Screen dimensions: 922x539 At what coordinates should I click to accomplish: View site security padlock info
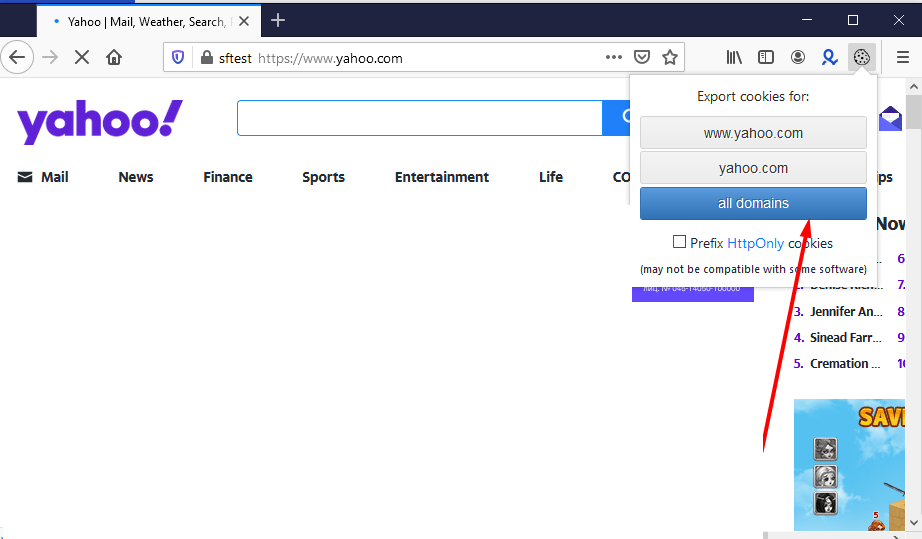[206, 58]
